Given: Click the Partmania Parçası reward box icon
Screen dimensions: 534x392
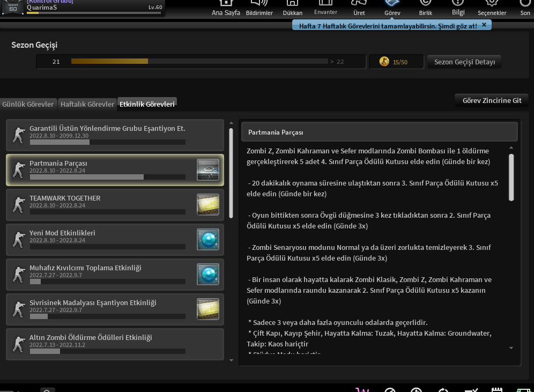Looking at the screenshot, I should point(208,169).
